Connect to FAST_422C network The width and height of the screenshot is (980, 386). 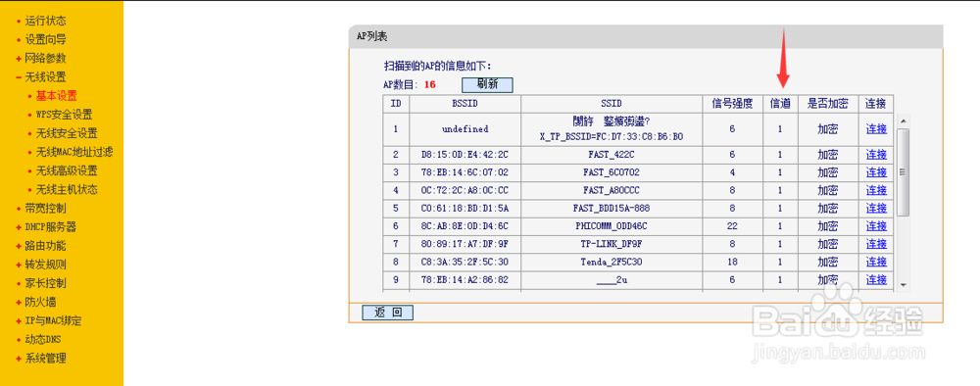coord(876,154)
